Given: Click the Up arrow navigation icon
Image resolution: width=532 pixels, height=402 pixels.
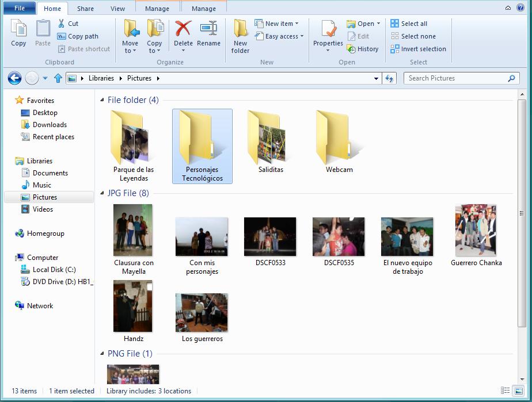Looking at the screenshot, I should [x=58, y=78].
